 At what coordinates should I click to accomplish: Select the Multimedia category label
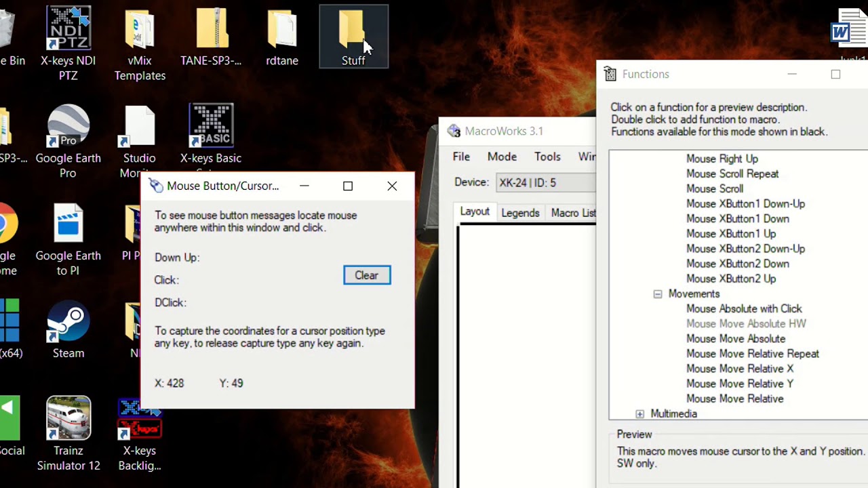point(673,413)
